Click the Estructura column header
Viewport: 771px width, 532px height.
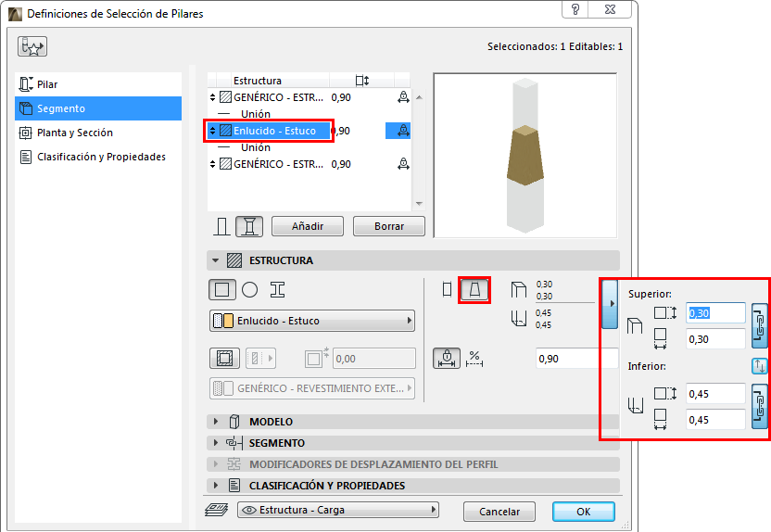[x=258, y=81]
